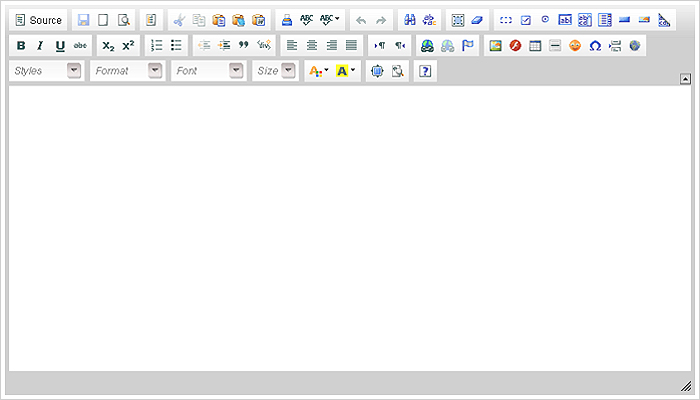Open the Smiley picker
700x400 pixels.
coord(575,45)
